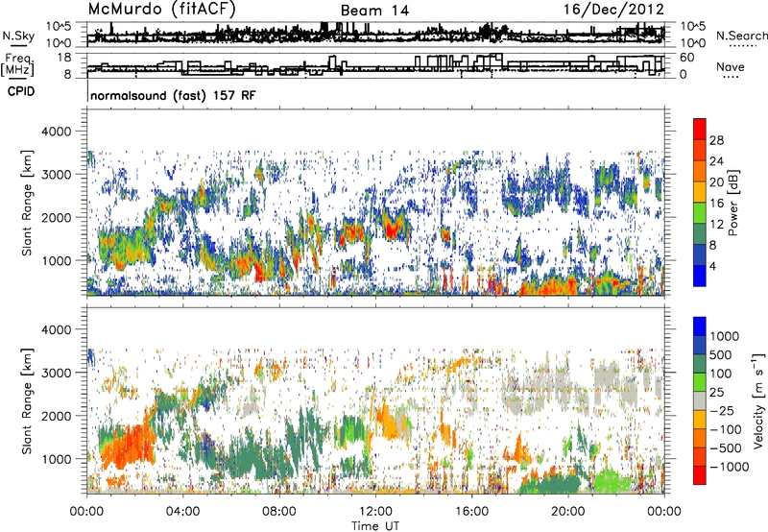The image size is (768, 532).
Task: Click the red bottom of velocity colorbar
Action: tap(700, 475)
